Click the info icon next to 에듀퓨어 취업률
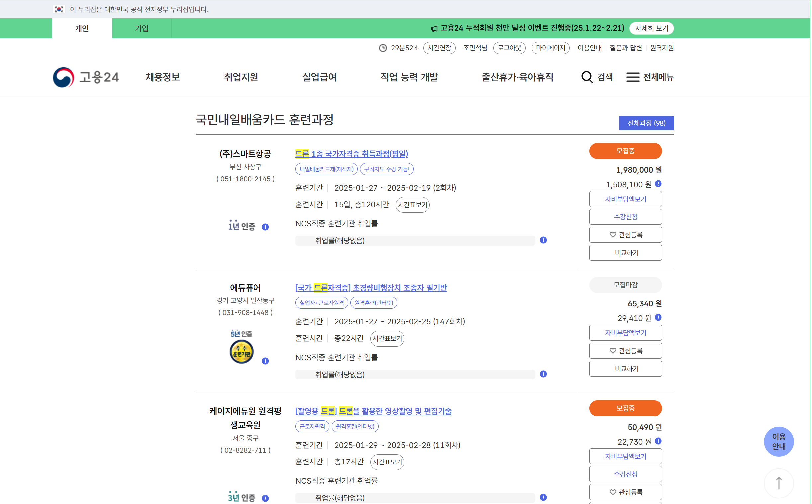Screen dimensions: 812x504 coord(543,374)
